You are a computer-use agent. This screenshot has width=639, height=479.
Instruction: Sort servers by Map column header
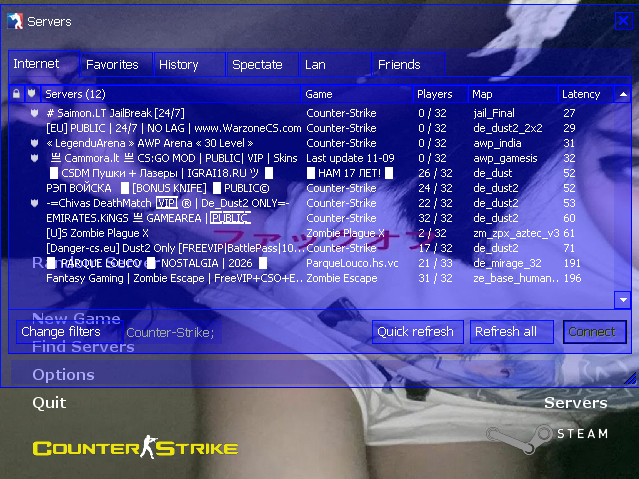pyautogui.click(x=512, y=94)
